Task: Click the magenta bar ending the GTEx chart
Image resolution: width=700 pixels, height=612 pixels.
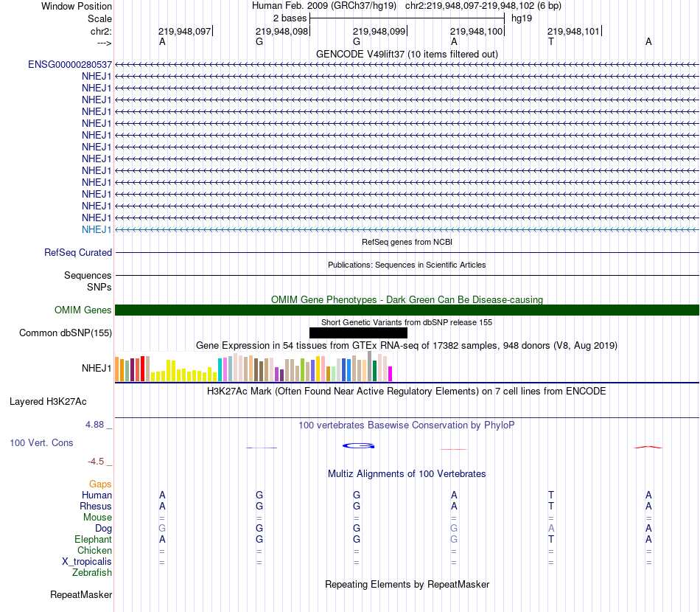Action: tap(390, 374)
